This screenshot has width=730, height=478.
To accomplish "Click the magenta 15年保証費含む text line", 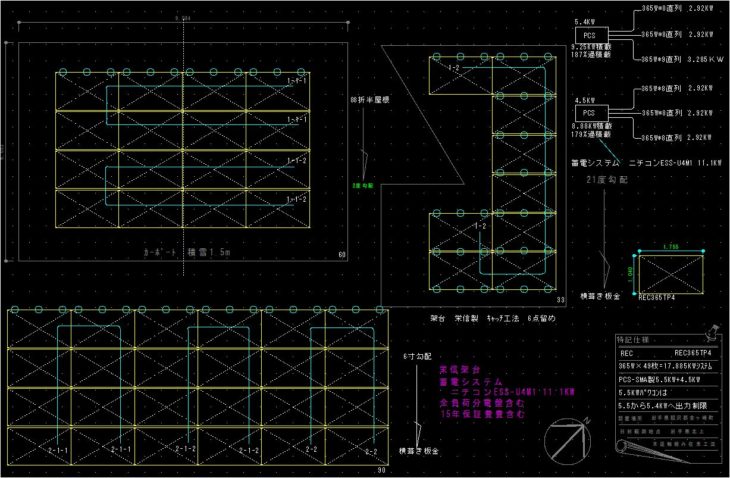I will coord(478,413).
